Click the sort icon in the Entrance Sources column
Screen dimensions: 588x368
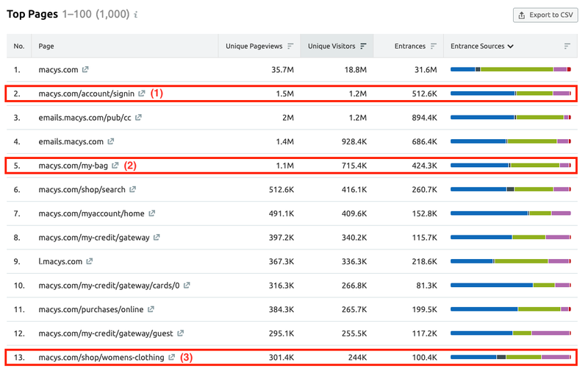click(x=567, y=46)
